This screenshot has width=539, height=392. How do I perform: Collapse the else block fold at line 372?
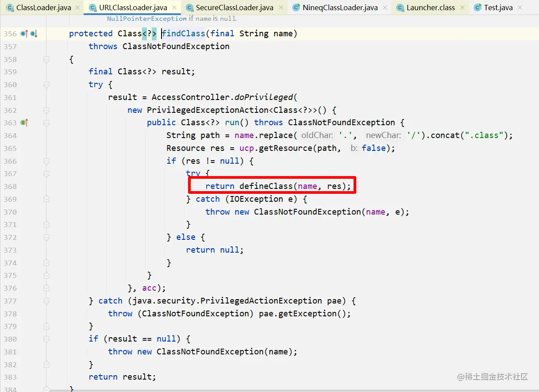[x=46, y=237]
